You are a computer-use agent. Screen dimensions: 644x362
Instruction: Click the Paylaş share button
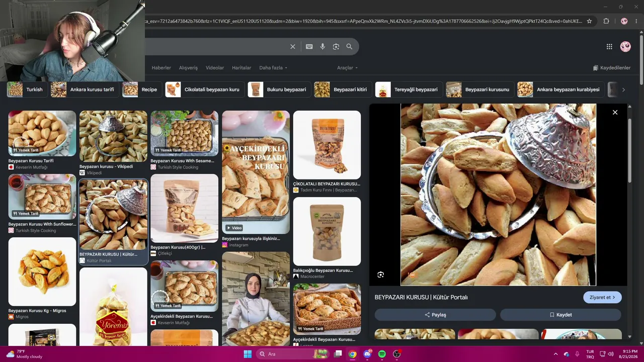(x=435, y=315)
